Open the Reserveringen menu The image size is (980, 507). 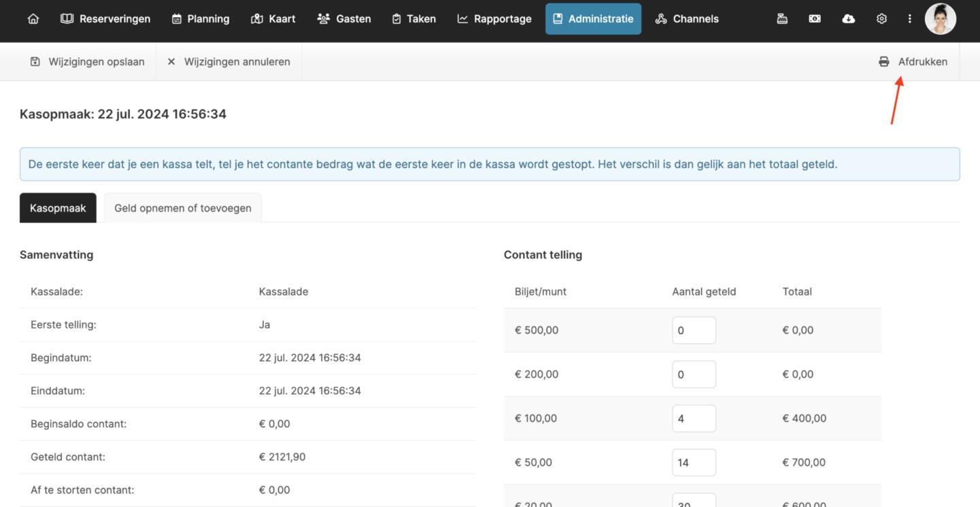click(x=105, y=19)
